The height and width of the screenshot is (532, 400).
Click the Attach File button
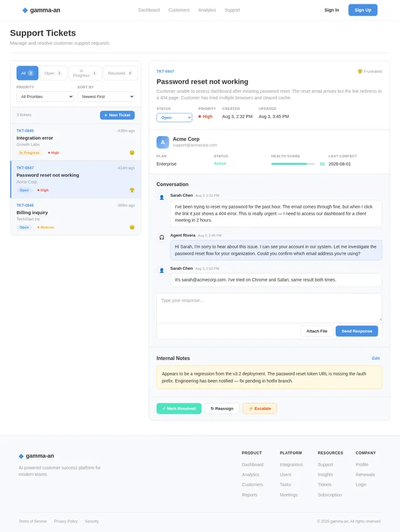pyautogui.click(x=317, y=331)
